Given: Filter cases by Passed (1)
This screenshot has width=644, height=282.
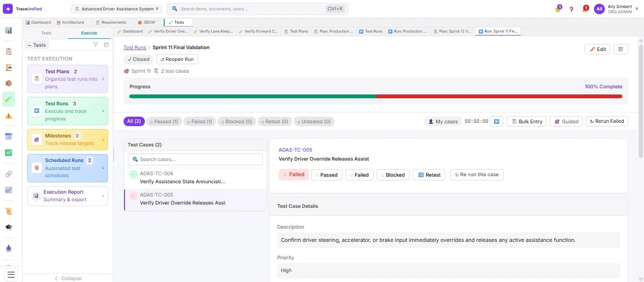Looking at the screenshot, I should pyautogui.click(x=164, y=121).
